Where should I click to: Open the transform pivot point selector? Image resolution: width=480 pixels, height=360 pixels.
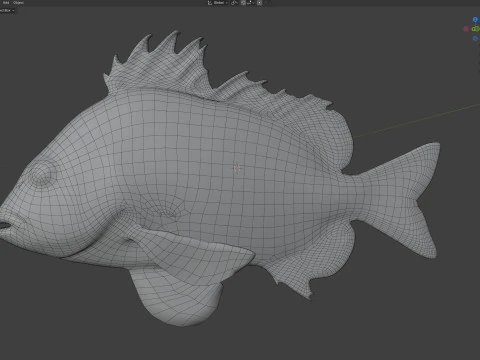coord(234,3)
